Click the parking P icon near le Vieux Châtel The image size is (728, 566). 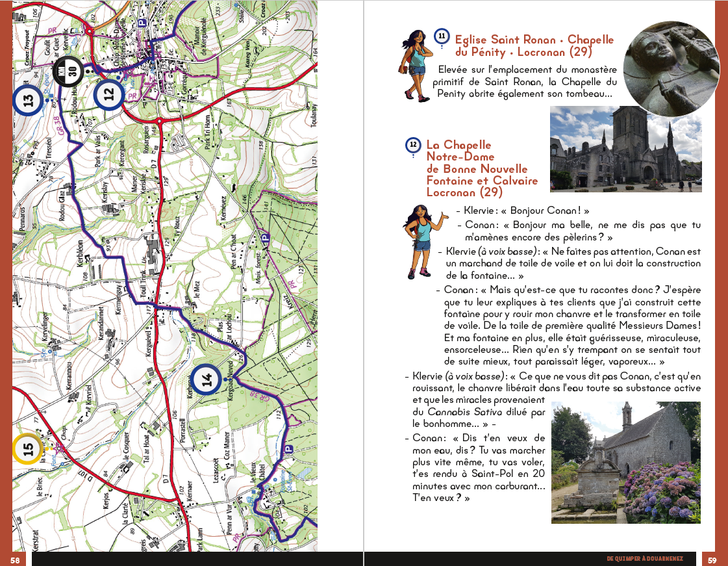pos(288,449)
